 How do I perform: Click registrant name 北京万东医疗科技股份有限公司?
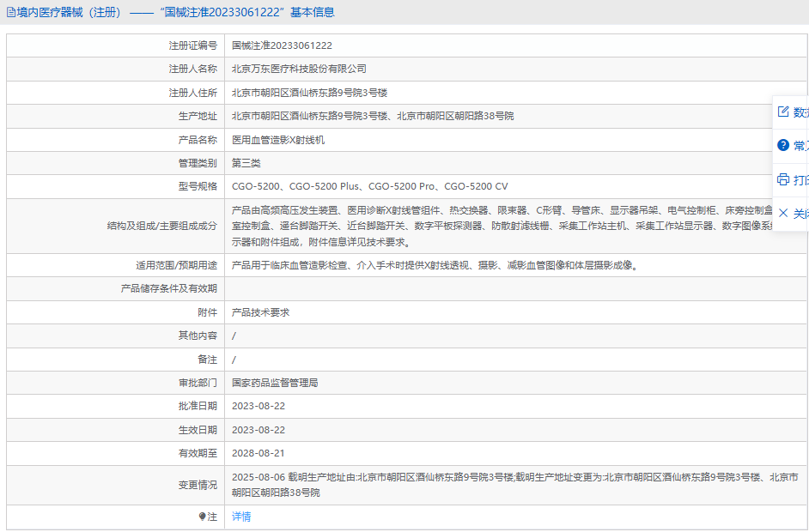299,69
